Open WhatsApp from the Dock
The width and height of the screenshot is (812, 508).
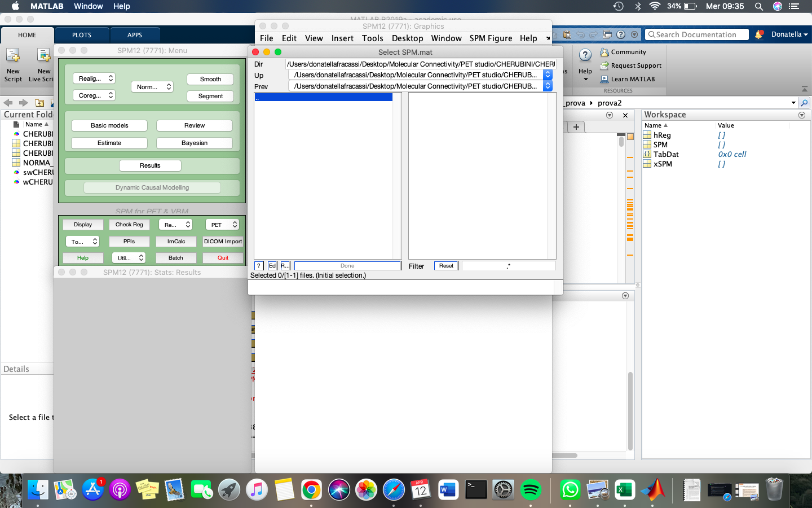pyautogui.click(x=570, y=489)
